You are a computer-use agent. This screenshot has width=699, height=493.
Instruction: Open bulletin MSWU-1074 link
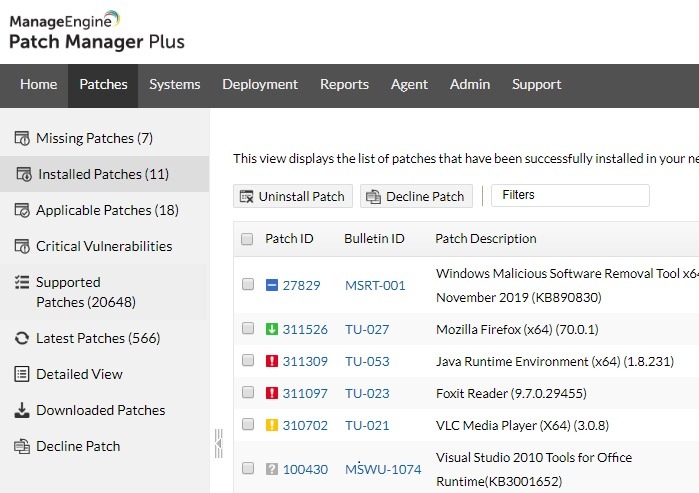tap(383, 469)
